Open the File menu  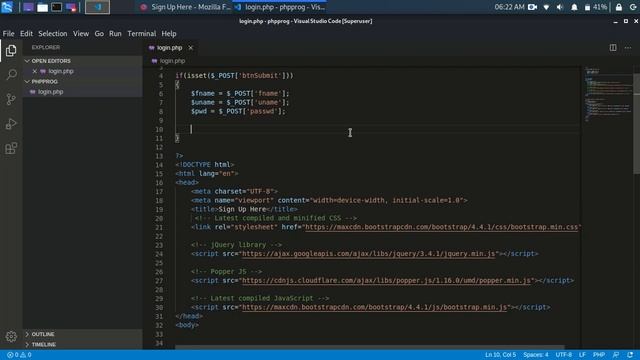8,33
